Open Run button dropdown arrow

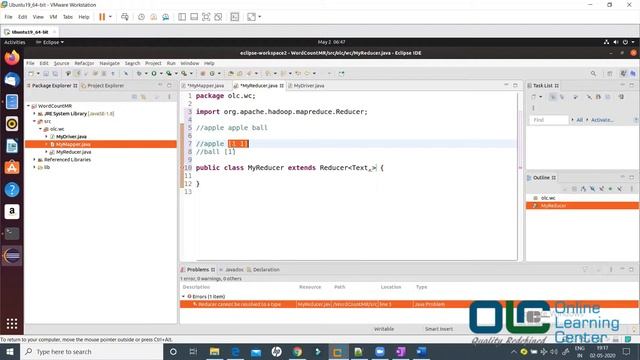tap(161, 73)
